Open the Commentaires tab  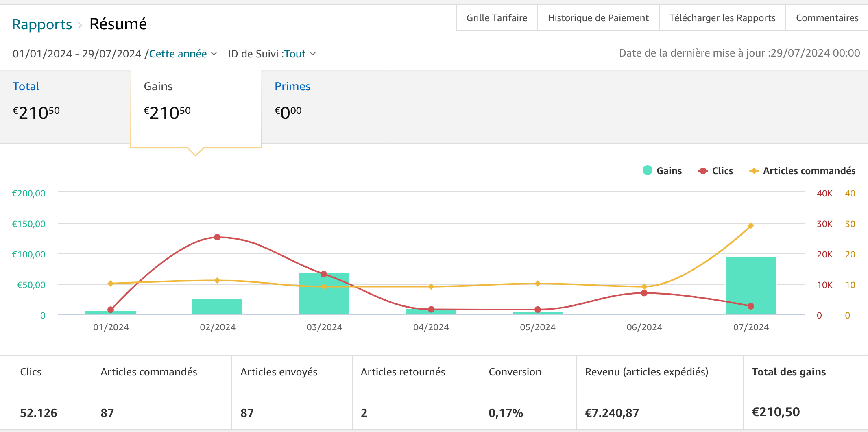[827, 18]
